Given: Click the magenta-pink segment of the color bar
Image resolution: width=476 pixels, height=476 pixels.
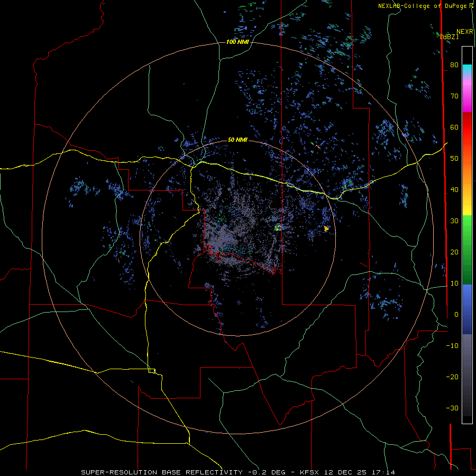Looking at the screenshot, I should 467,96.
